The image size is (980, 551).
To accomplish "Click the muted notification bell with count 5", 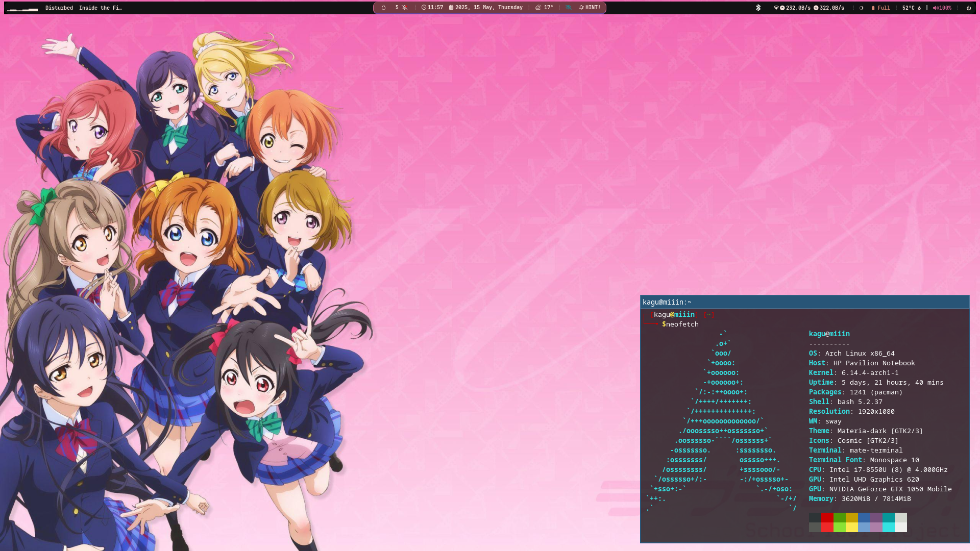I will pos(401,8).
